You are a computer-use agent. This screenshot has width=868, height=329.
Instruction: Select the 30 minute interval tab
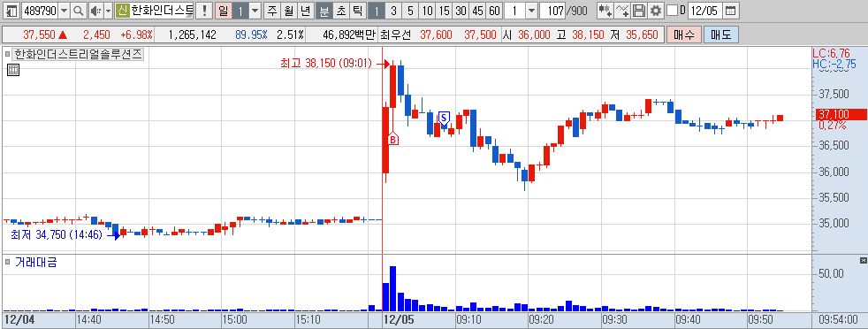pos(461,10)
